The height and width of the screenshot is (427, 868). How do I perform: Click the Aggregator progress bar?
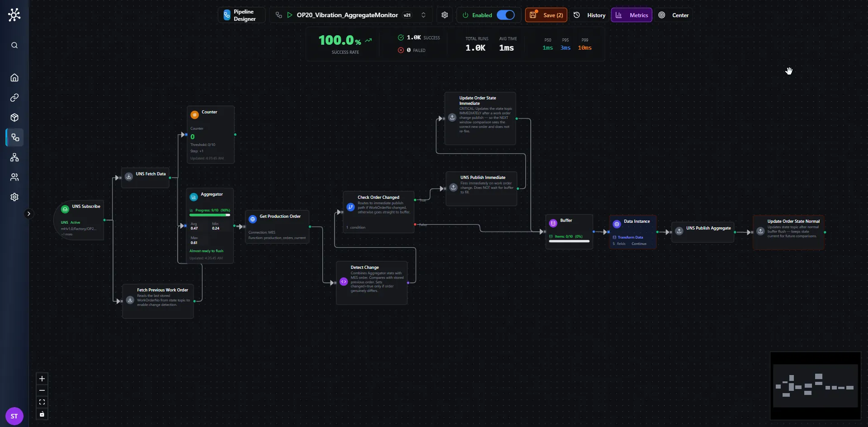pyautogui.click(x=210, y=215)
